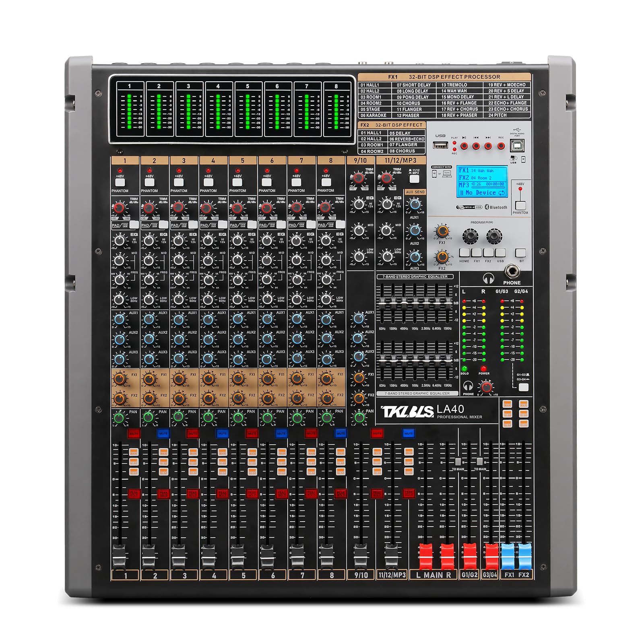Click the headphone icon beside the PHONE jack
Screen dimensions: 644x644
[489, 278]
